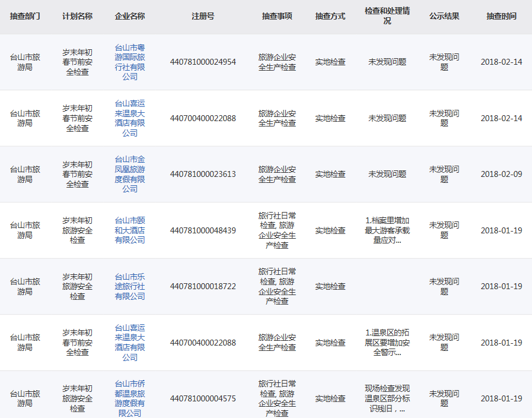The height and width of the screenshot is (418, 532).
Task: Click 台山喜运来温泉大酒店 link in the 2018-02-14 row
Action: (x=129, y=118)
